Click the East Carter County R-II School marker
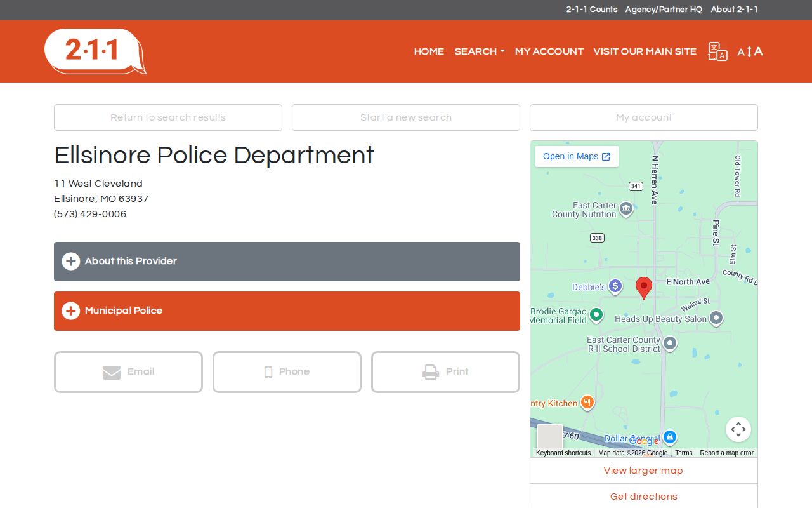The width and height of the screenshot is (812, 508). [x=669, y=344]
